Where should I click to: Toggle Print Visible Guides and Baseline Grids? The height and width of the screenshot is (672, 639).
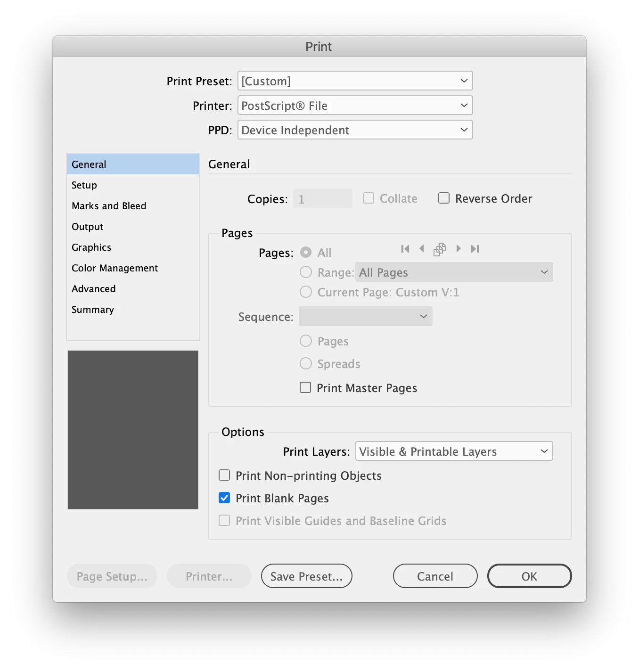(224, 520)
